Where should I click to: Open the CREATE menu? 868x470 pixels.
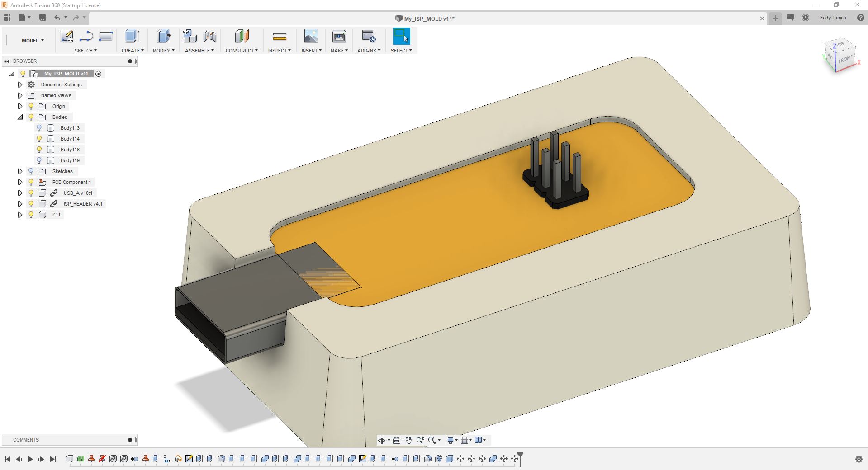coord(133,51)
